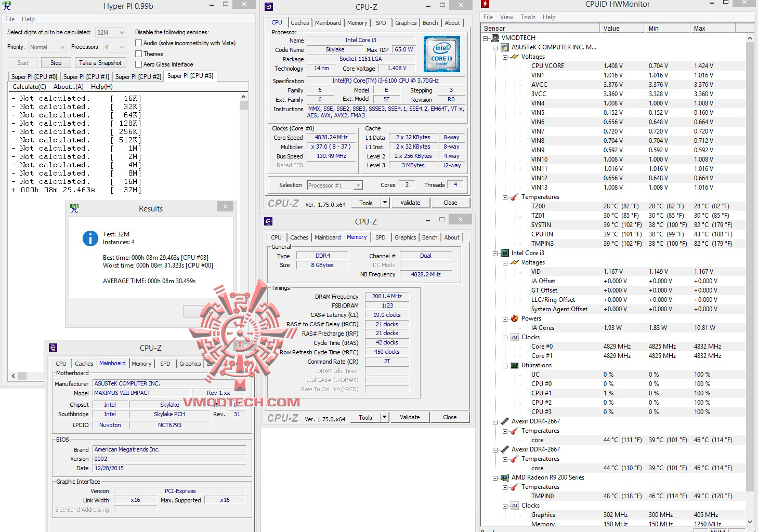Viewport: 758px width, 532px height.
Task: Open the Caches tab in top CPU-Z window
Action: pos(300,23)
